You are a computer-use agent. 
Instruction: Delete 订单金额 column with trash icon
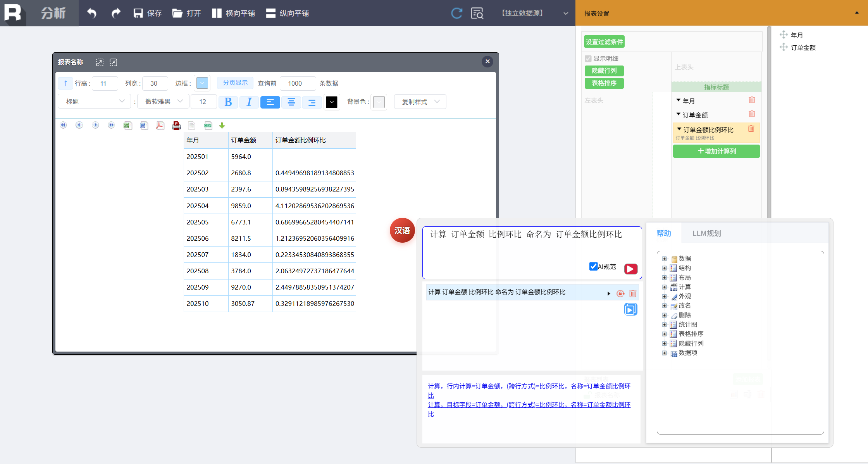click(x=752, y=114)
